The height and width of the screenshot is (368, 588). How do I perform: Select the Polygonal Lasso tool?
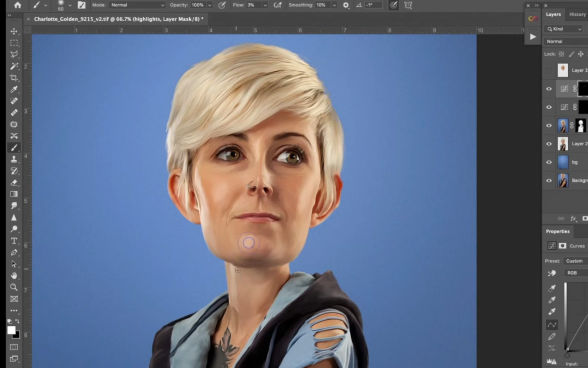(x=14, y=54)
